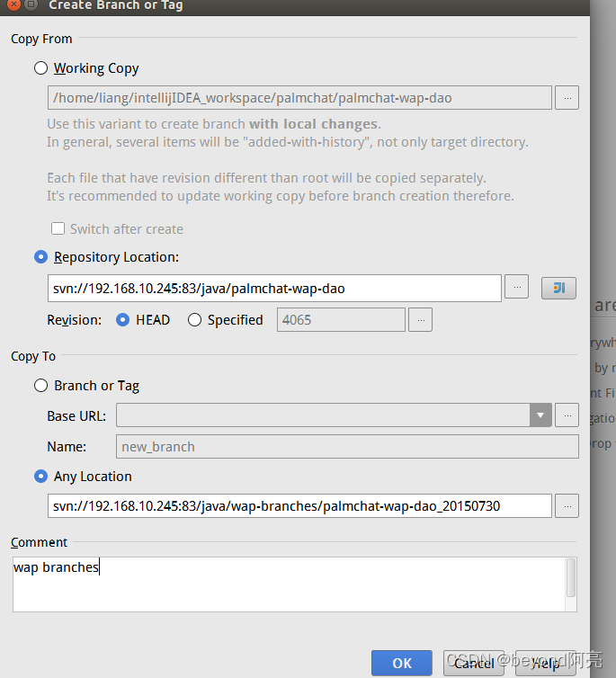The height and width of the screenshot is (678, 616).
Task: Browse repository location with ellipsis button
Action: coord(517,286)
